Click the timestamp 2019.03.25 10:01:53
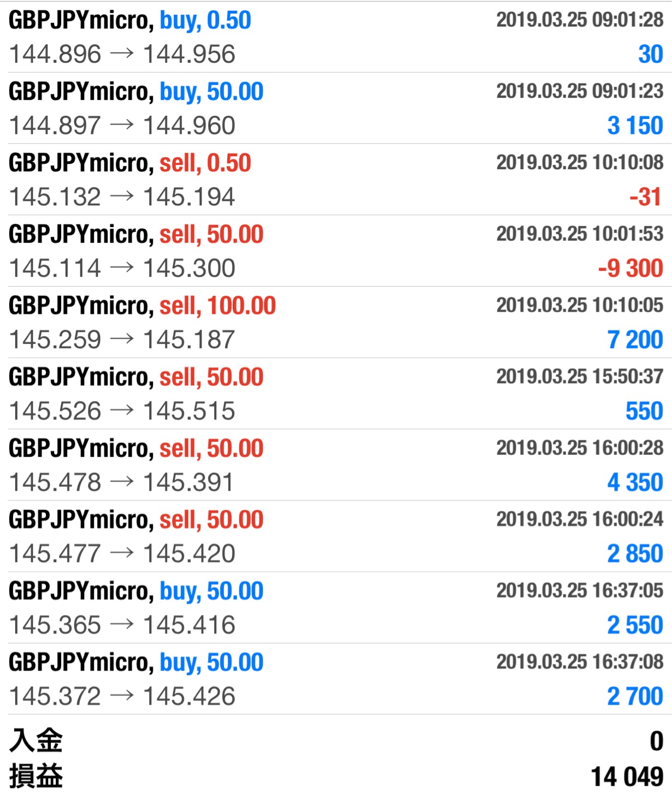672x794 pixels. coord(580,234)
